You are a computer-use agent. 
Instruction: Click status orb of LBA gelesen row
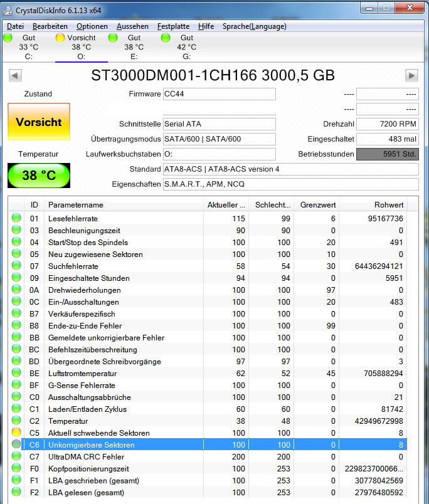pyautogui.click(x=16, y=491)
